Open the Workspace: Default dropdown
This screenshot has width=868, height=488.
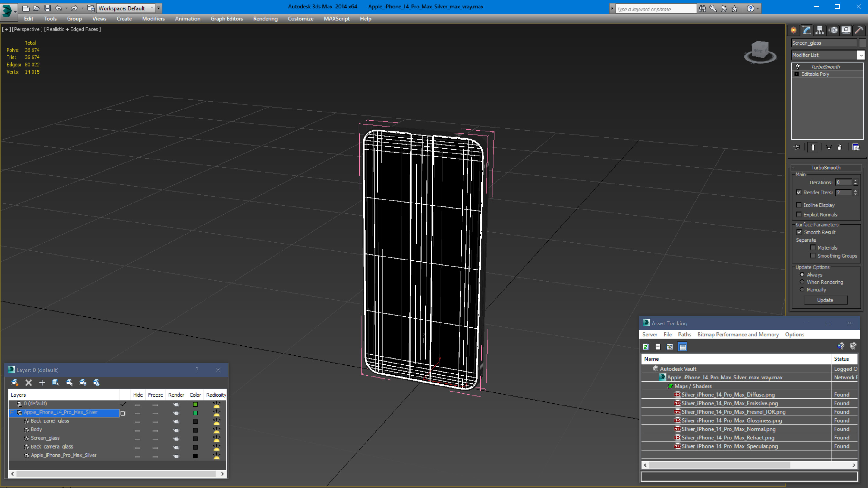(125, 8)
